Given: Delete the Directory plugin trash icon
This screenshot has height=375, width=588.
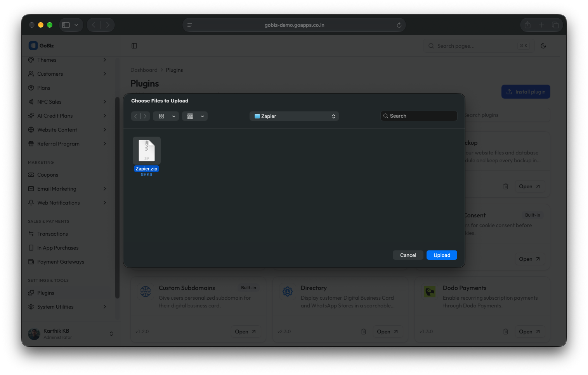Looking at the screenshot, I should pyautogui.click(x=364, y=332).
